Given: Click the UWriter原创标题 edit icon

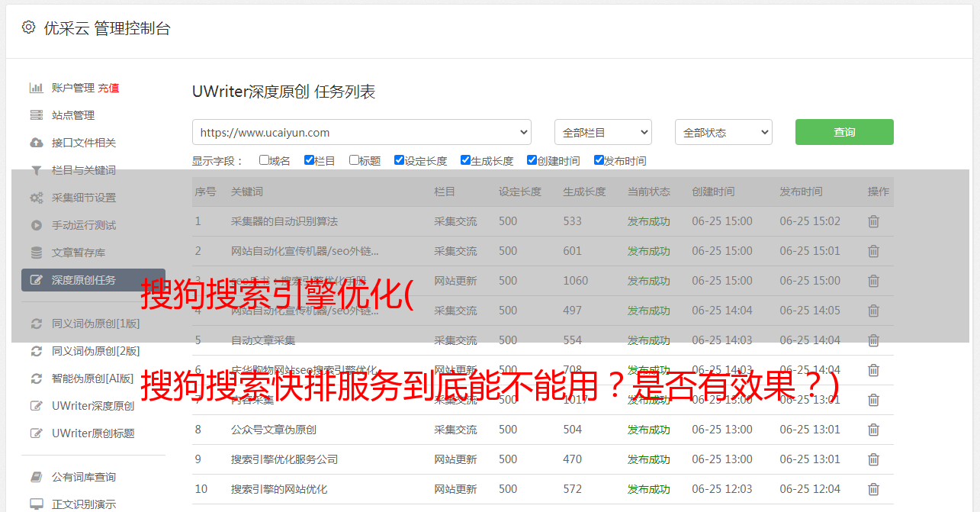Looking at the screenshot, I should [x=36, y=433].
